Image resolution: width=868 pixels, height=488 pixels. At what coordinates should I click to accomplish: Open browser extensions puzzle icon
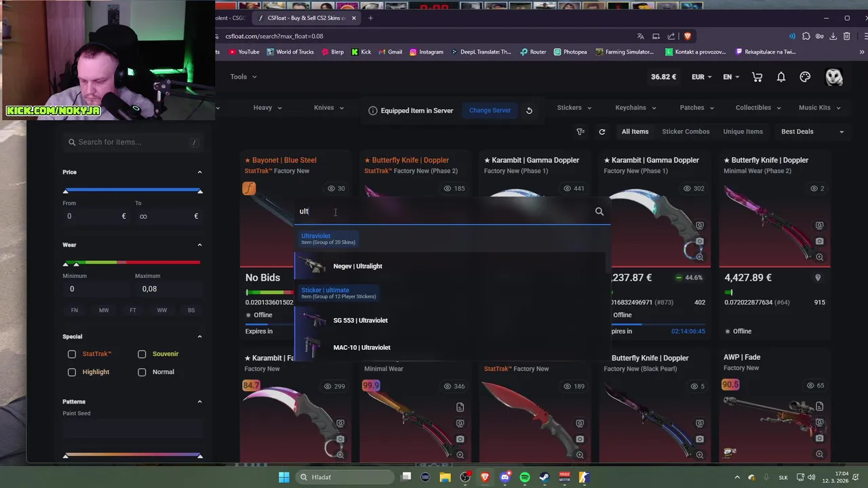coord(806,36)
